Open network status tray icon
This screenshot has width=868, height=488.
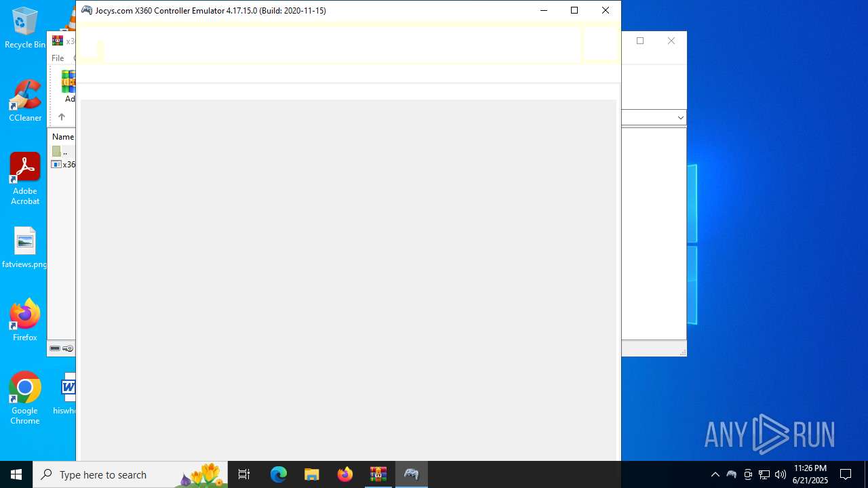764,474
